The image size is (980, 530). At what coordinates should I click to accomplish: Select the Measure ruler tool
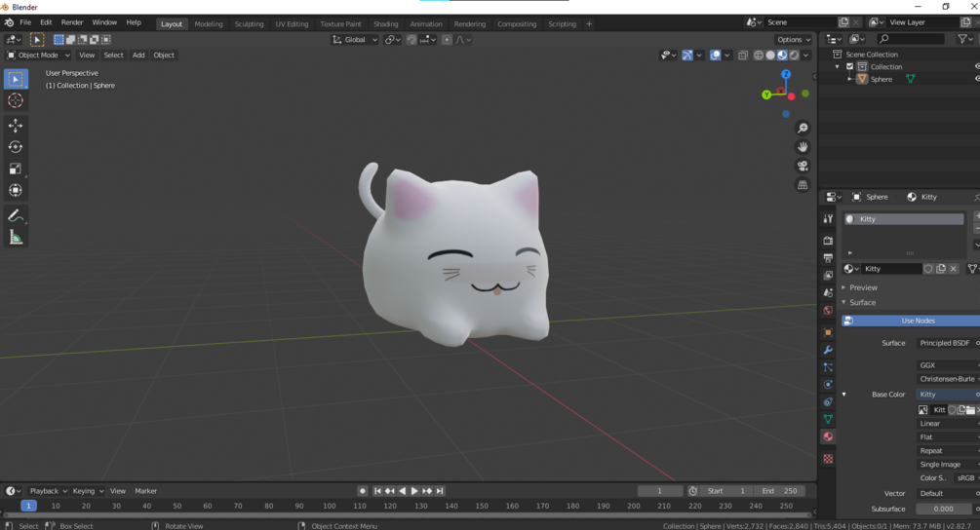[16, 238]
